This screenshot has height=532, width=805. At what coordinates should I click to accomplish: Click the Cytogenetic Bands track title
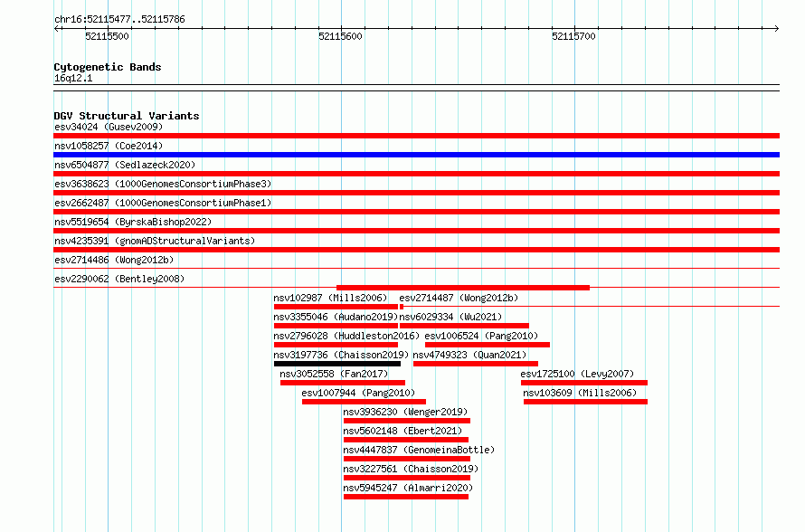(108, 67)
